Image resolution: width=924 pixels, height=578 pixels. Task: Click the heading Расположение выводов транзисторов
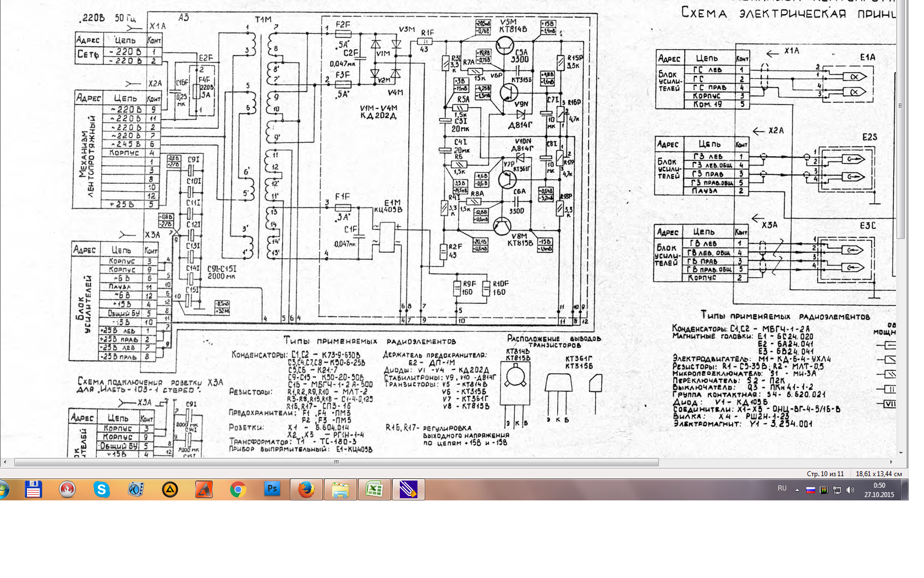(x=554, y=341)
